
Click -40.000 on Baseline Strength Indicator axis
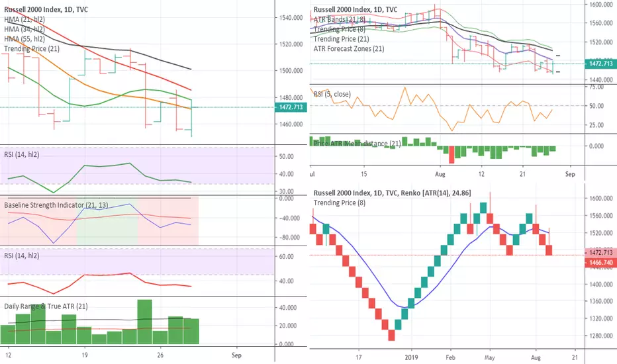pos(289,218)
